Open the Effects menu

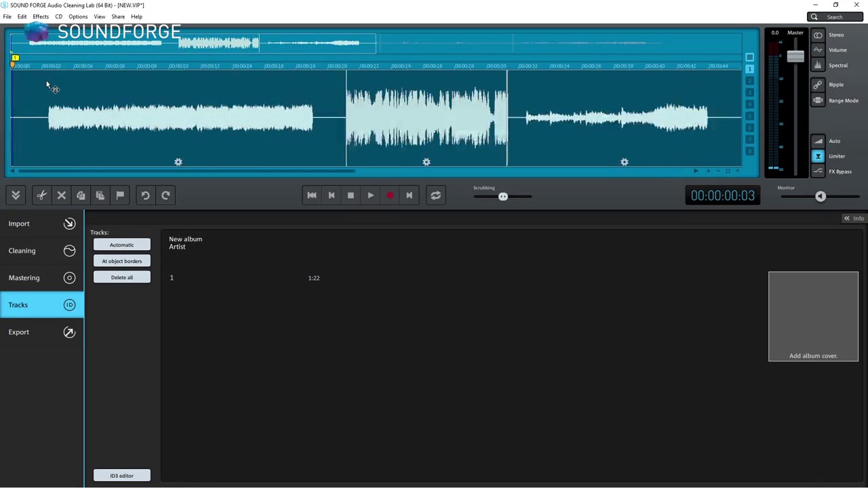[x=41, y=16]
